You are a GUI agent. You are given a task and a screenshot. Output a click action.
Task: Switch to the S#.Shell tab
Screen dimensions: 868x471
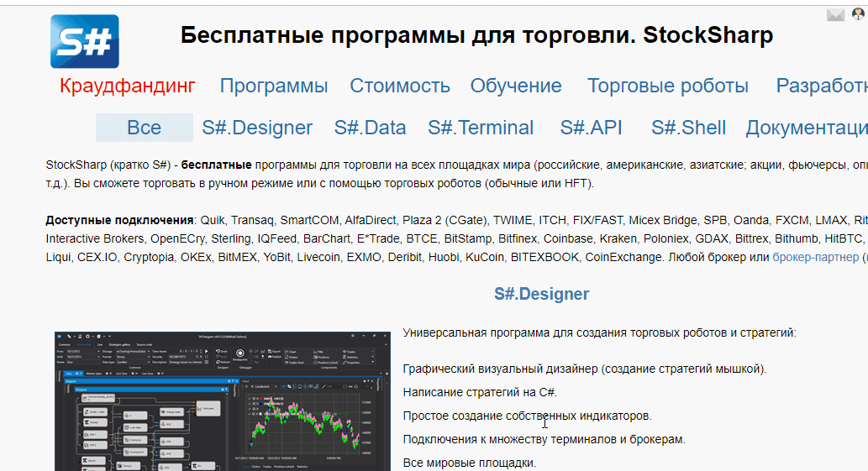(688, 128)
